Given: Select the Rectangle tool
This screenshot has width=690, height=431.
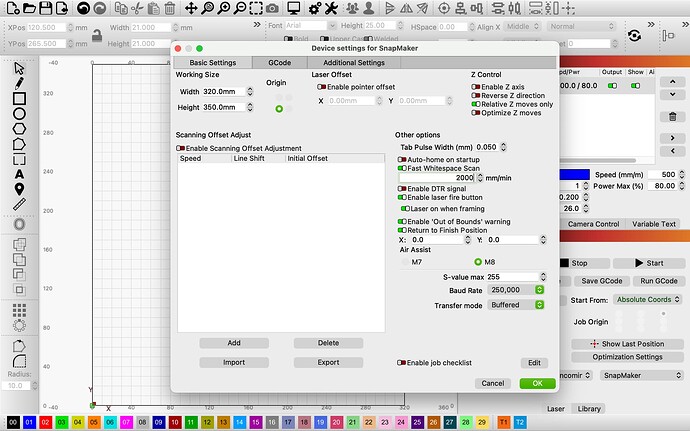Looking at the screenshot, I should pos(19,98).
